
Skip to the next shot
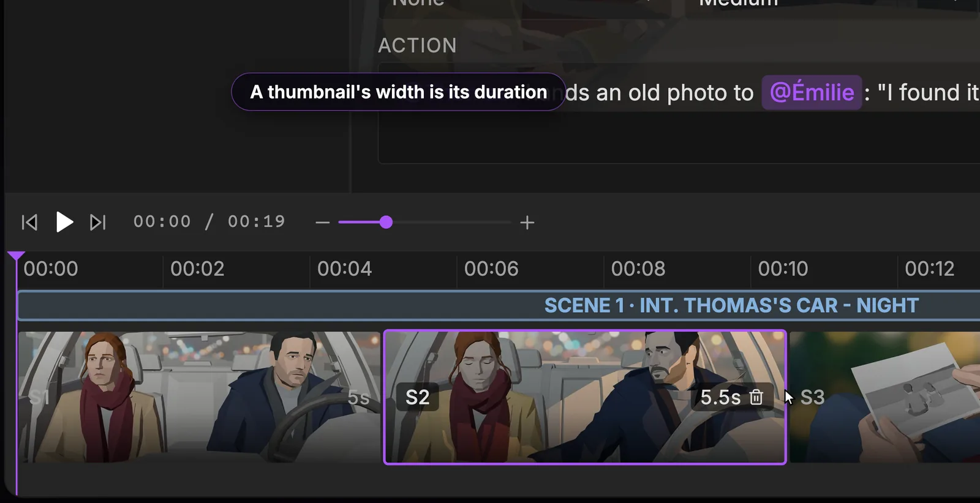pos(98,222)
